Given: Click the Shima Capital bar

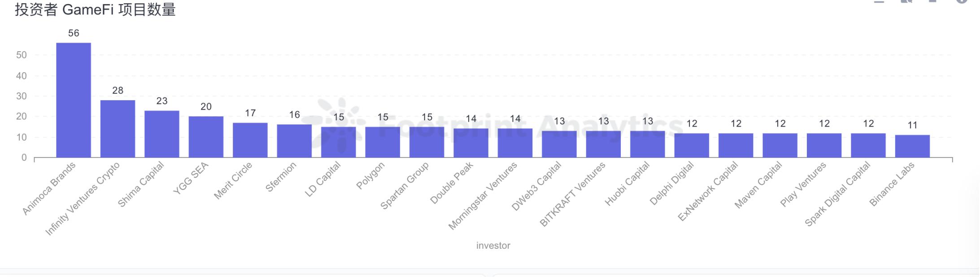Looking at the screenshot, I should point(162,134).
